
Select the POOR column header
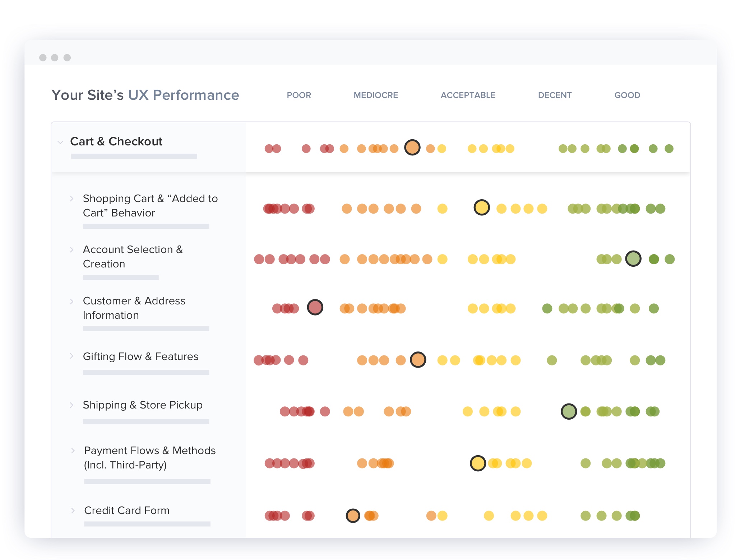[x=299, y=95]
